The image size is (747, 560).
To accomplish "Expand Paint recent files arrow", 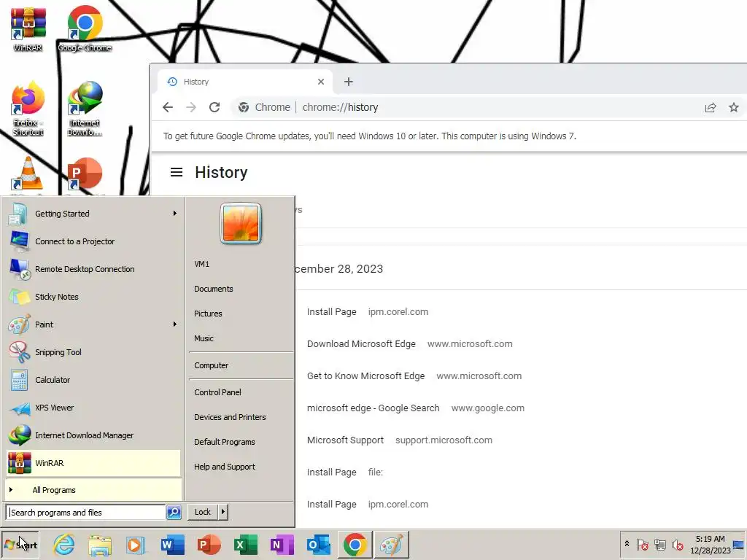I will click(175, 324).
